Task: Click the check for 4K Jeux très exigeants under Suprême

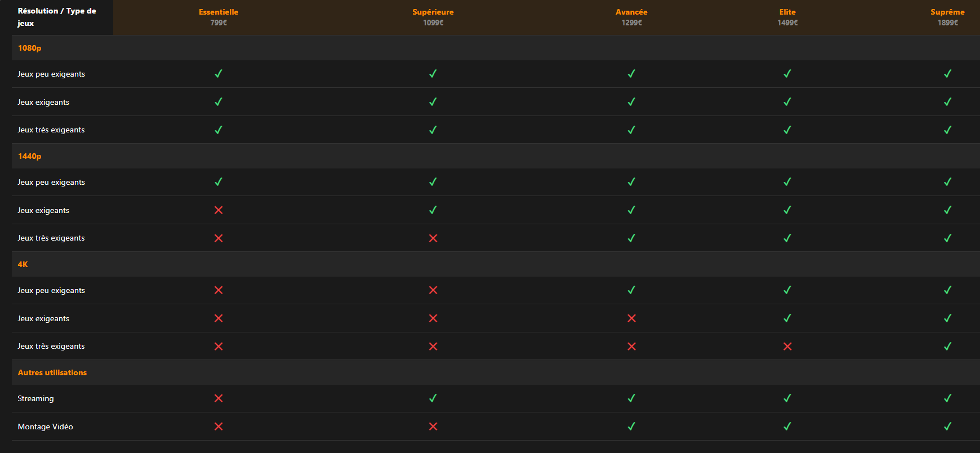Action: coord(948,347)
